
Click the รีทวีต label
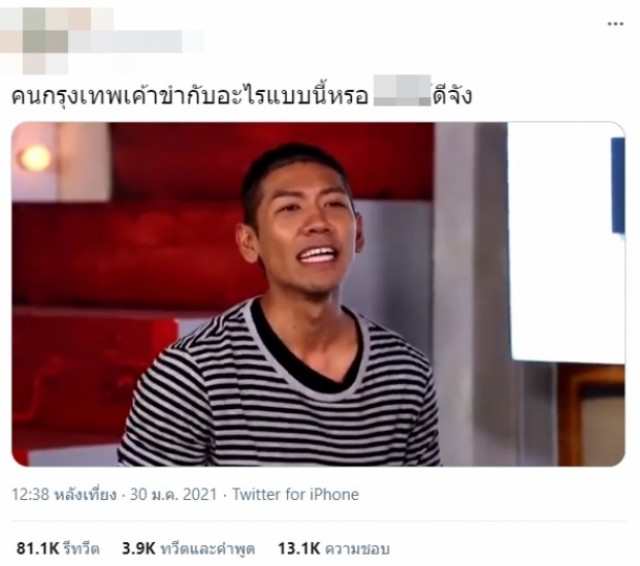click(x=82, y=548)
